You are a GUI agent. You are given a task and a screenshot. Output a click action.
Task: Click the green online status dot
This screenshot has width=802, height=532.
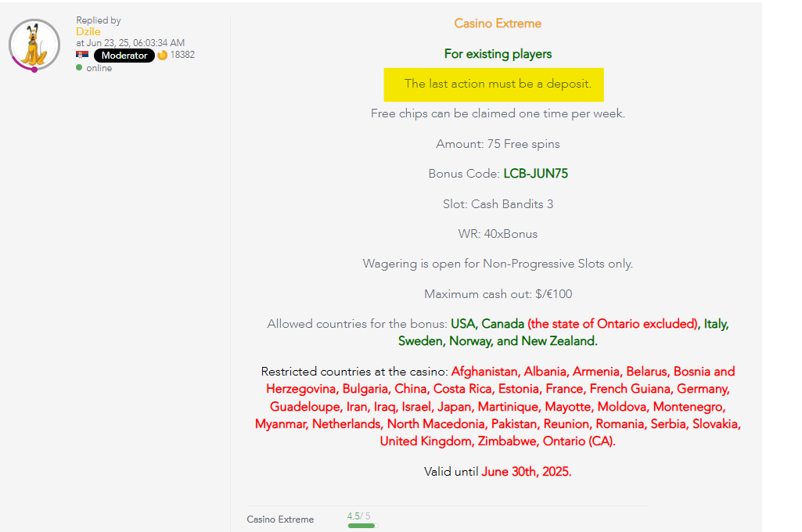click(x=79, y=67)
